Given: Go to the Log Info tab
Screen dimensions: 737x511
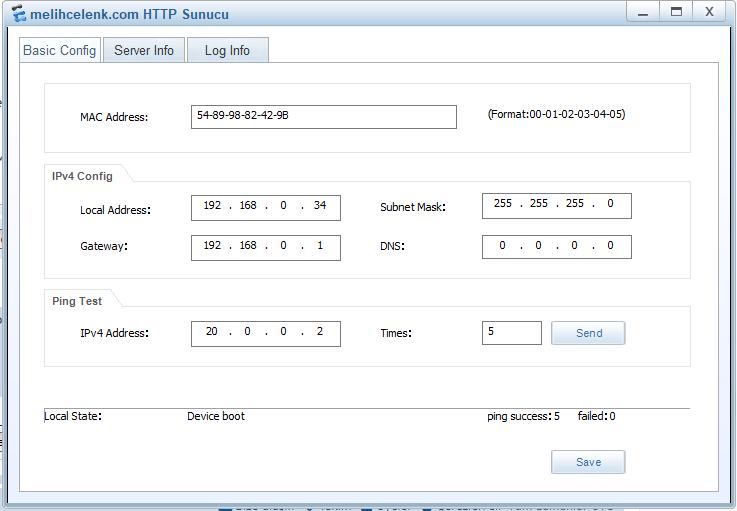Looking at the screenshot, I should tap(227, 50).
